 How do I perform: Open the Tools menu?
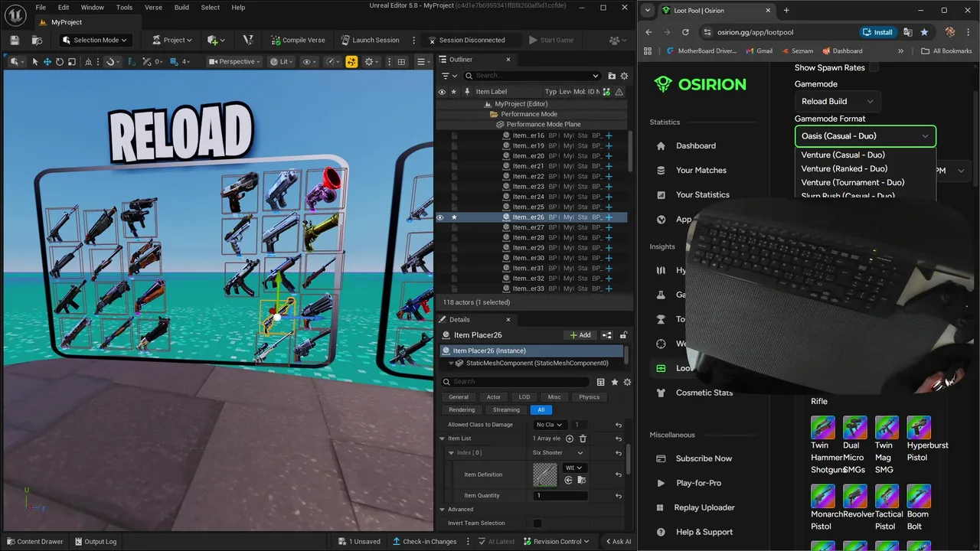(x=124, y=8)
